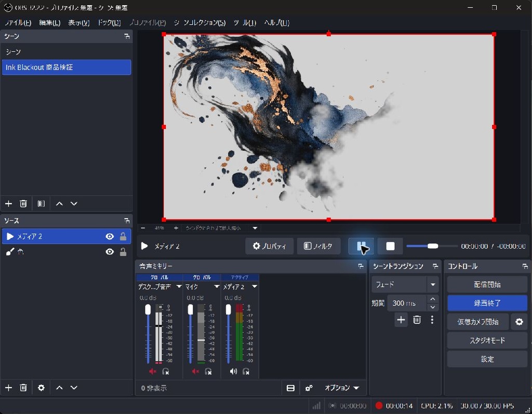Open 編集 menu
Image resolution: width=532 pixels, height=414 pixels.
coord(49,23)
